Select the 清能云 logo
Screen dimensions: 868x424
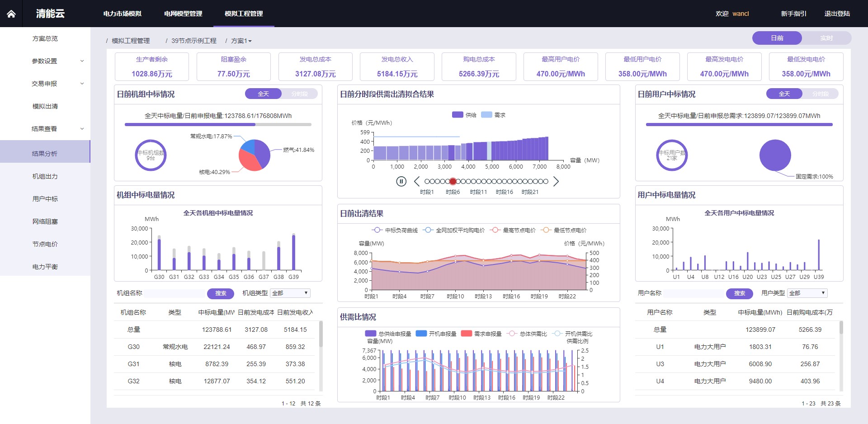coord(50,14)
